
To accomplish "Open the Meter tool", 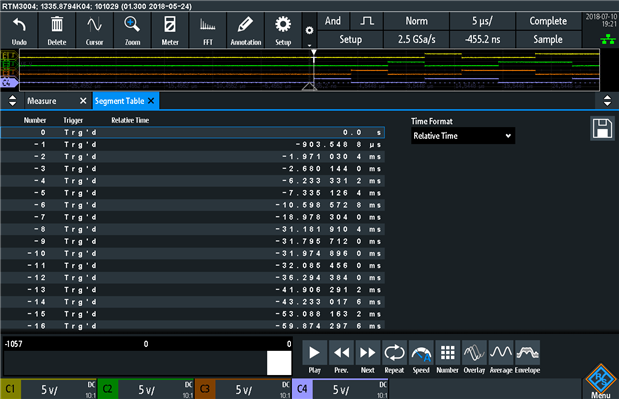I will 170,30.
